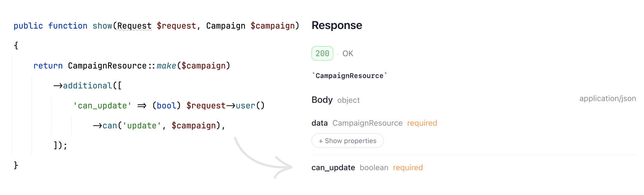Click the Body object label

point(335,100)
